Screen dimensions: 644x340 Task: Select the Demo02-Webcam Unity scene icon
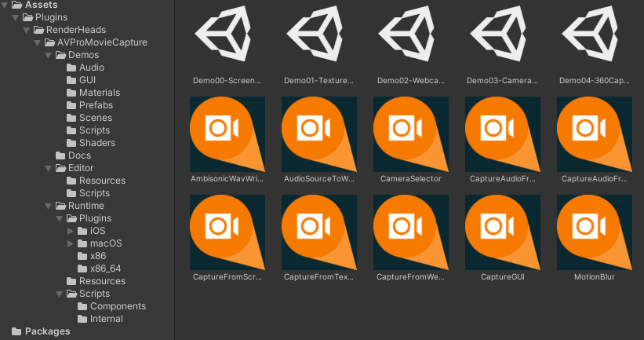point(410,35)
